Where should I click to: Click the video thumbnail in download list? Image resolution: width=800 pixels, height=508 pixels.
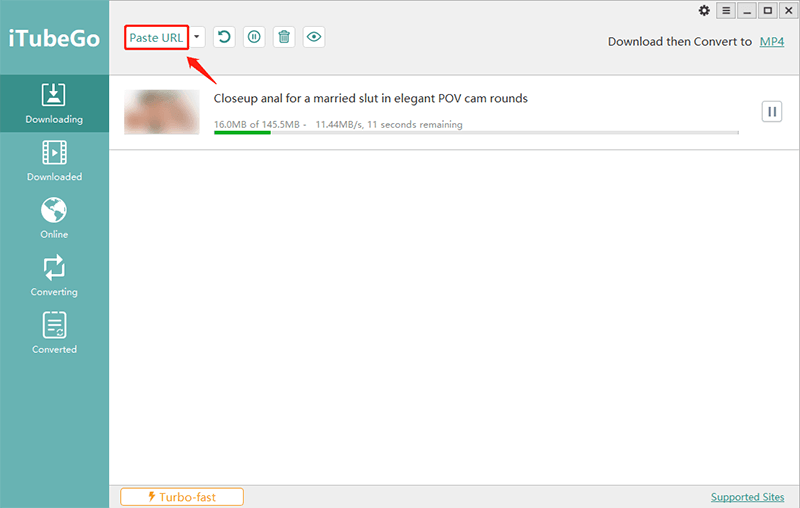[162, 112]
